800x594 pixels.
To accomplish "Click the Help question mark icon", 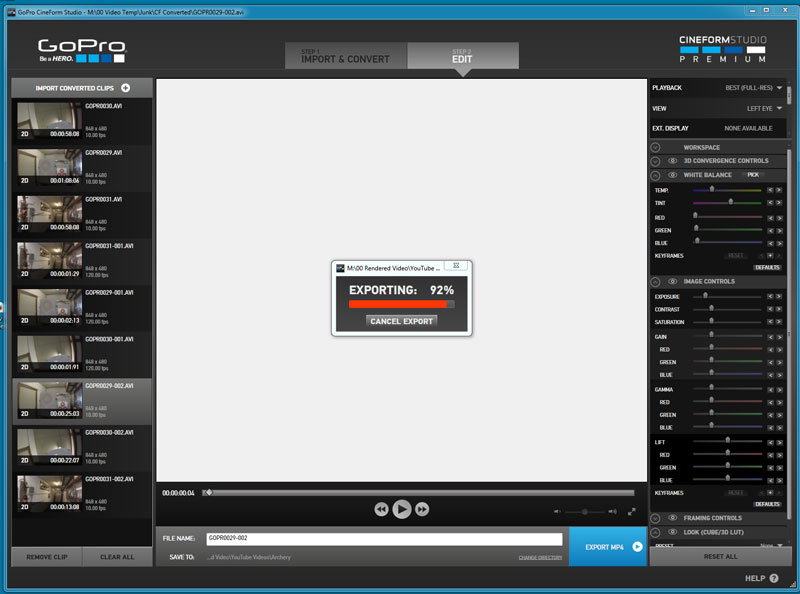I will (774, 578).
